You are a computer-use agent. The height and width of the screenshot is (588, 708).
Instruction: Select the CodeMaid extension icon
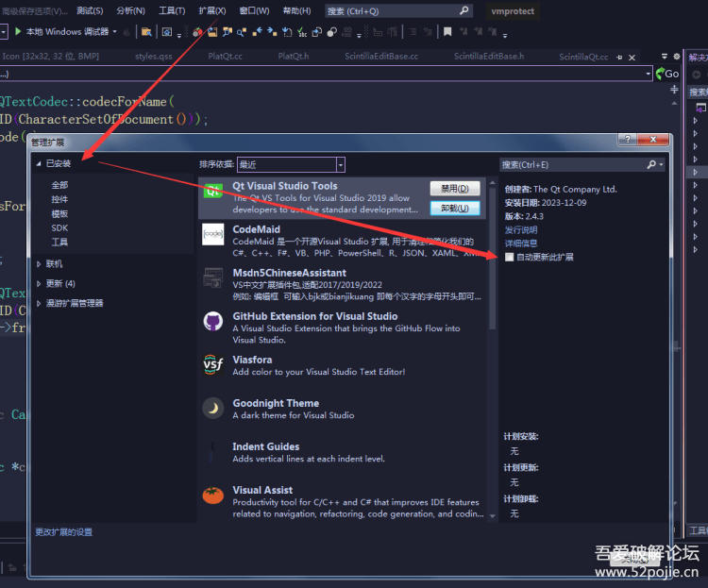[x=212, y=234]
